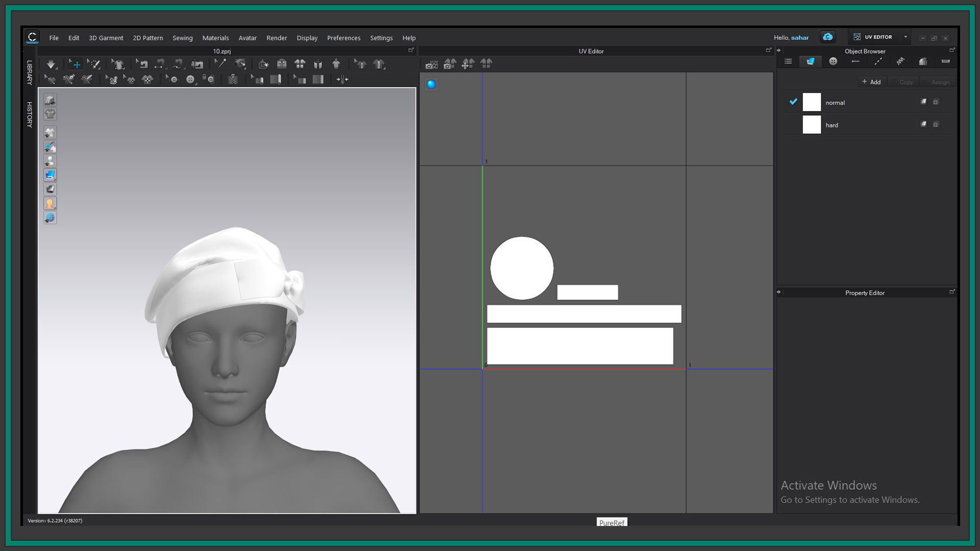Toggle Show Avatar eye icon in 3D view
The image size is (980, 551).
click(50, 161)
